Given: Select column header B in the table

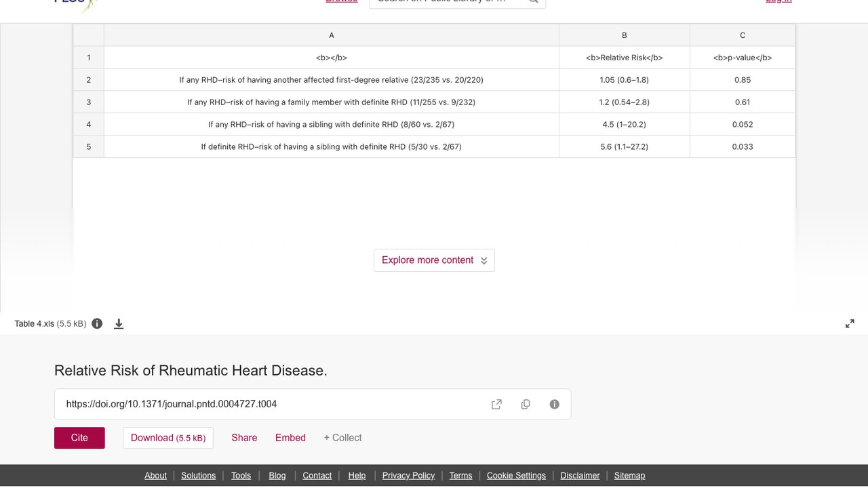Looking at the screenshot, I should click(x=625, y=35).
